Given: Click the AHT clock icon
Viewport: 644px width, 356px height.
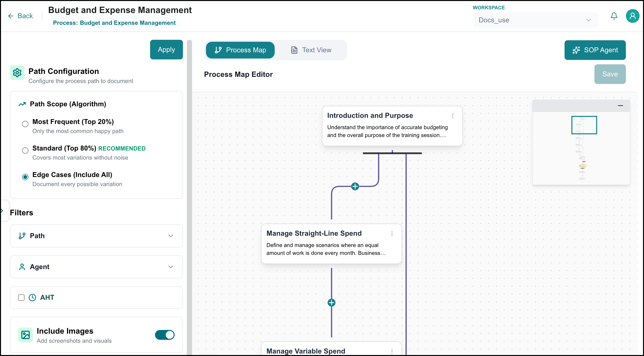Looking at the screenshot, I should tap(33, 297).
